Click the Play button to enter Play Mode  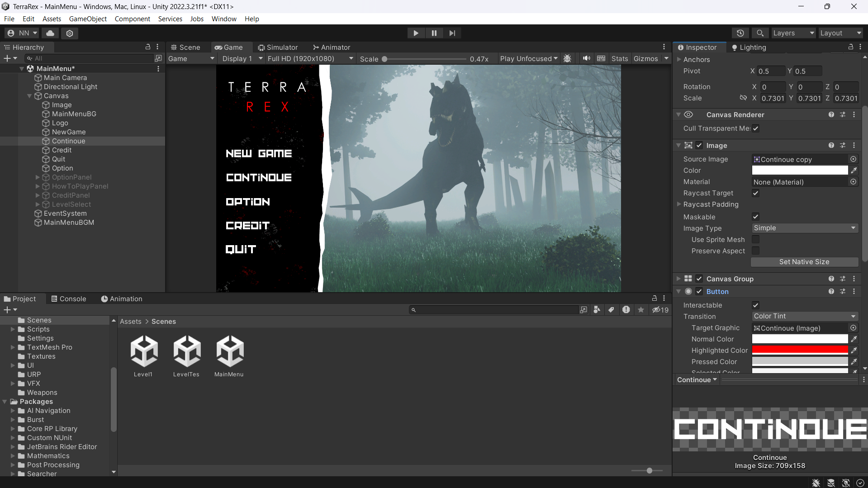416,33
